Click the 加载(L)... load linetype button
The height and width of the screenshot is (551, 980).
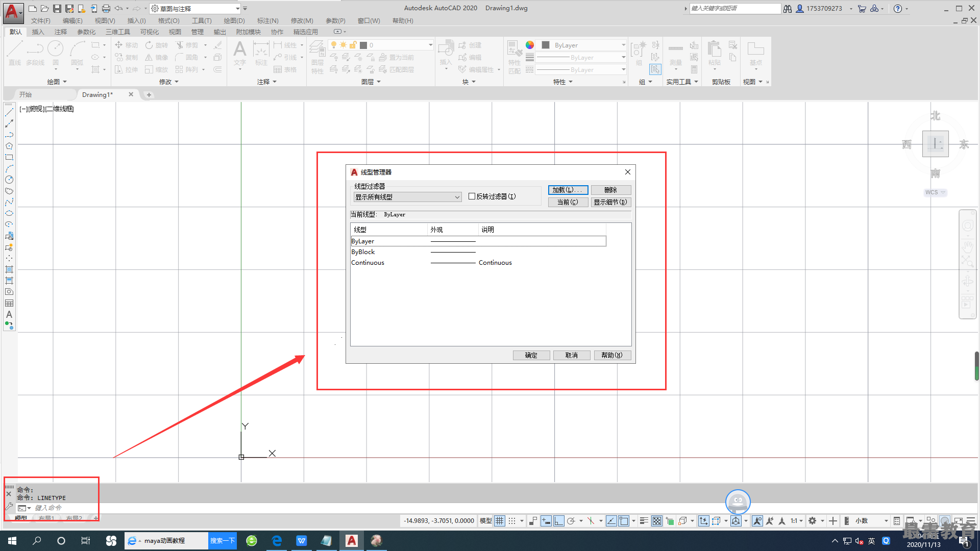[x=568, y=190]
